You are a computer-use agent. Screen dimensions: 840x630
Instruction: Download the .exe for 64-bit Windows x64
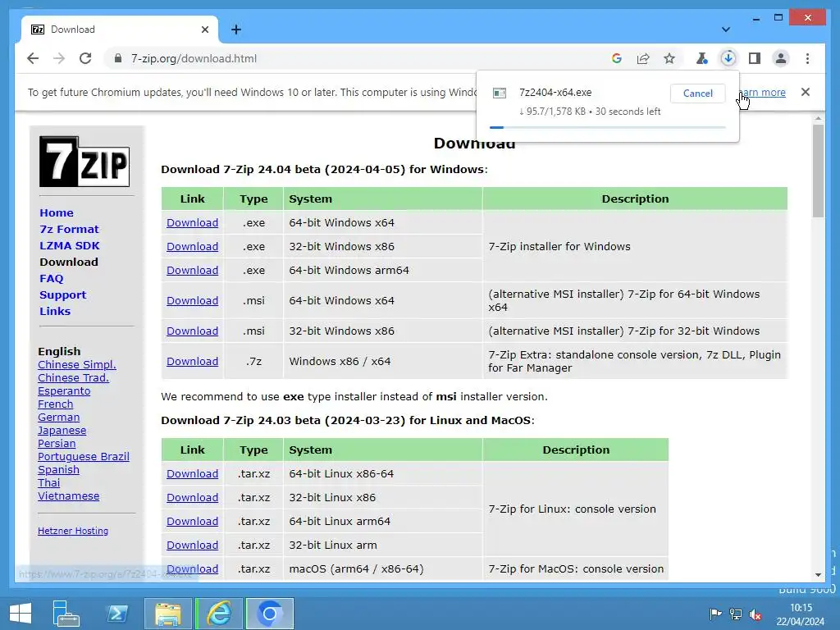[192, 223]
